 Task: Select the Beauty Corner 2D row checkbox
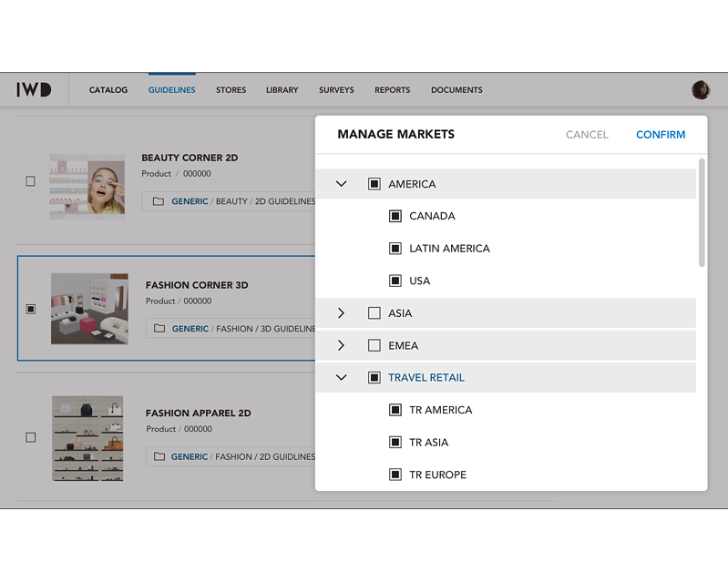click(x=30, y=181)
